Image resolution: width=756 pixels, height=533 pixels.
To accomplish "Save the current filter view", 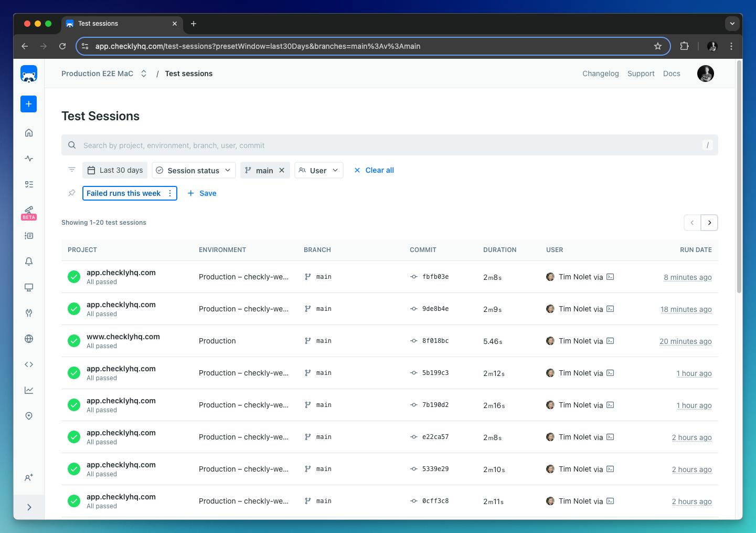I will click(x=202, y=193).
